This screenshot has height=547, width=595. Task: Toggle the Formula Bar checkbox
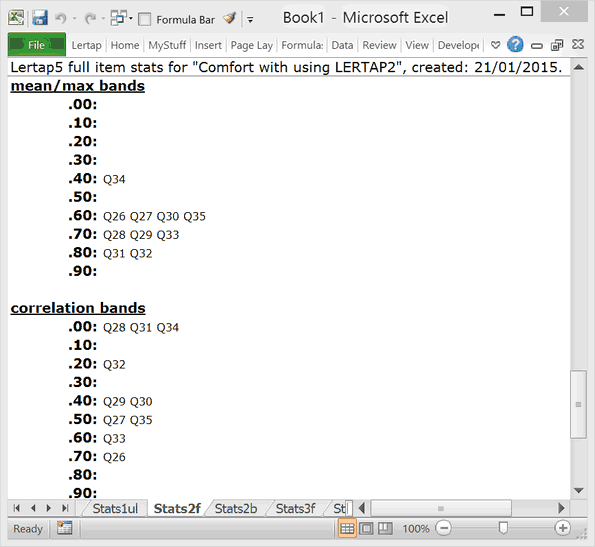144,19
